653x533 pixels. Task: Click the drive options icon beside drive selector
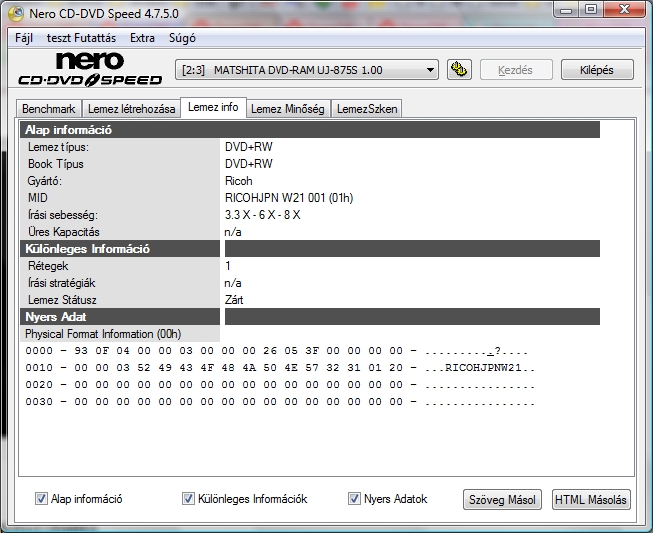(x=459, y=70)
